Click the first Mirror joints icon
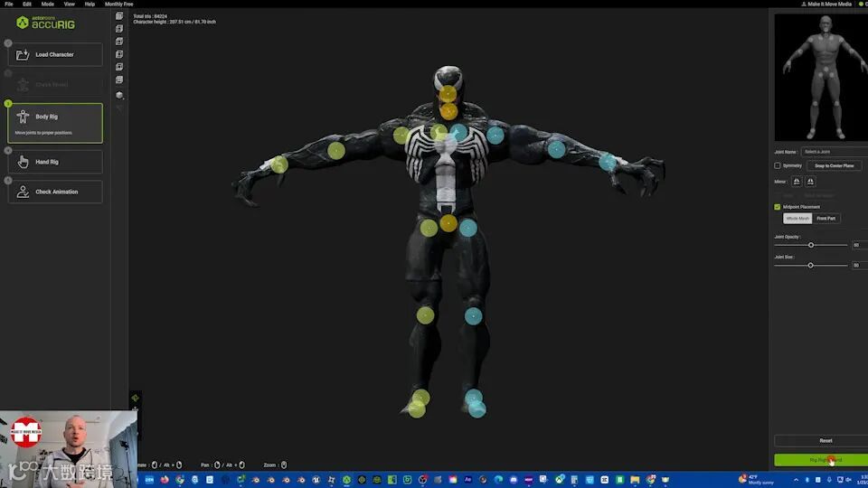868x488 pixels. [x=797, y=182]
